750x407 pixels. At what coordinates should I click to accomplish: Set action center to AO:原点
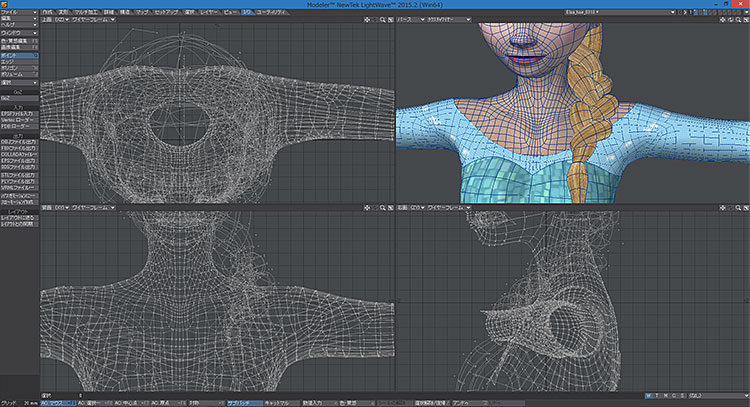pyautogui.click(x=168, y=403)
